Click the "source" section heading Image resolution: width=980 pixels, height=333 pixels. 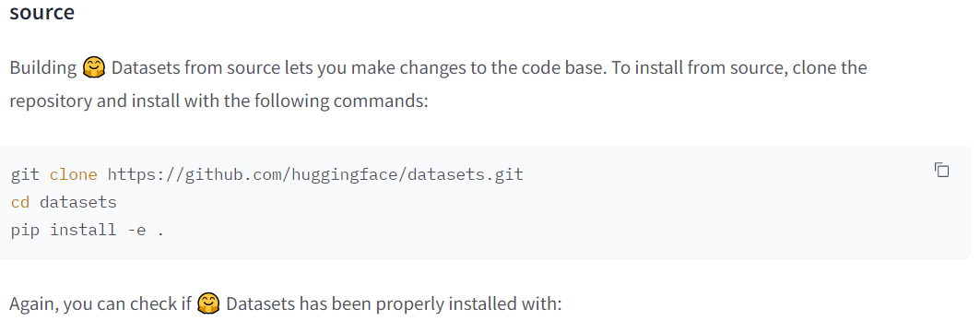(41, 11)
